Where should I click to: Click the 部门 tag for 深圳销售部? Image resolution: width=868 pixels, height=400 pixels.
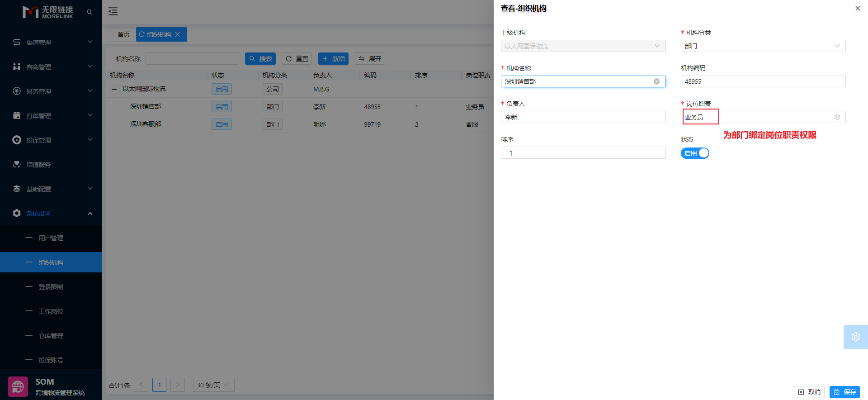pos(273,107)
